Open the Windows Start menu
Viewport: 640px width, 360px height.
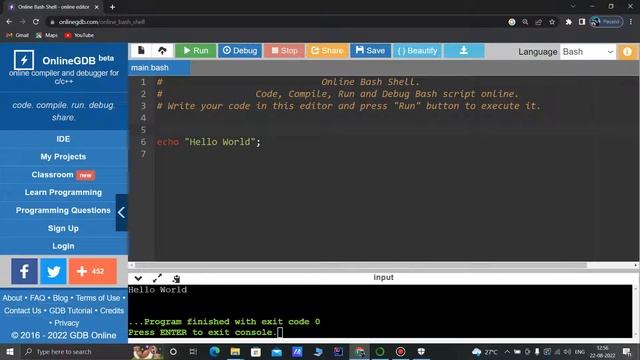tap(10, 351)
